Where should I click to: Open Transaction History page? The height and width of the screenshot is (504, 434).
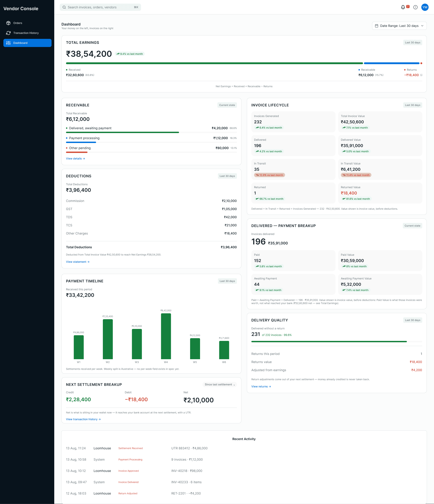click(x=27, y=33)
